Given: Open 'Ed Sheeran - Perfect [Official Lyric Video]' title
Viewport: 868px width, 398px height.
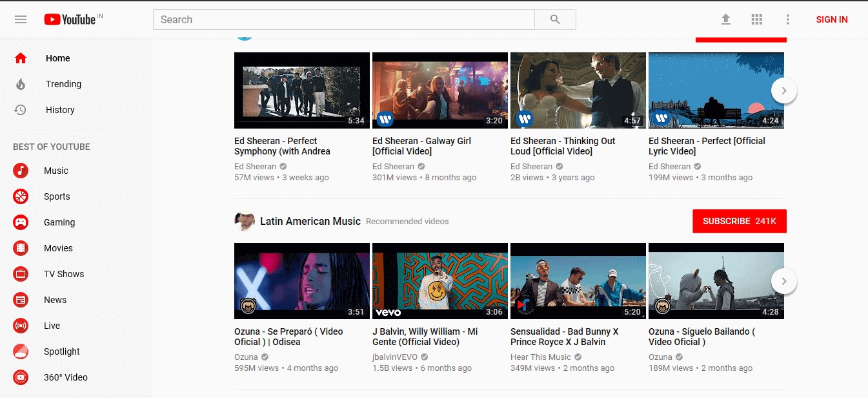Looking at the screenshot, I should coord(707,146).
